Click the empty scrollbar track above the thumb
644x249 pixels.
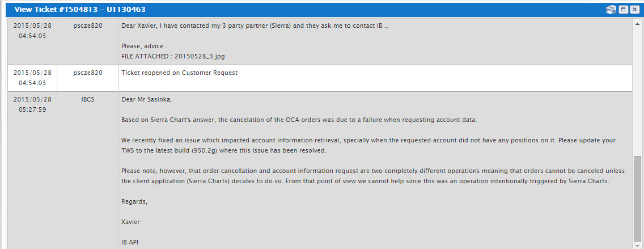pos(638,91)
